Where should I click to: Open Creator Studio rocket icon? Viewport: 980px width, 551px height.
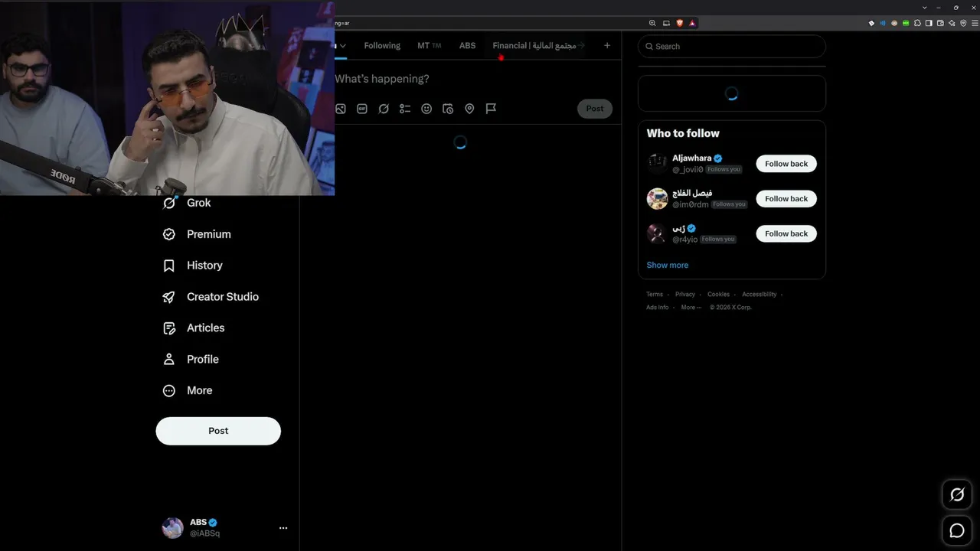[x=169, y=297]
